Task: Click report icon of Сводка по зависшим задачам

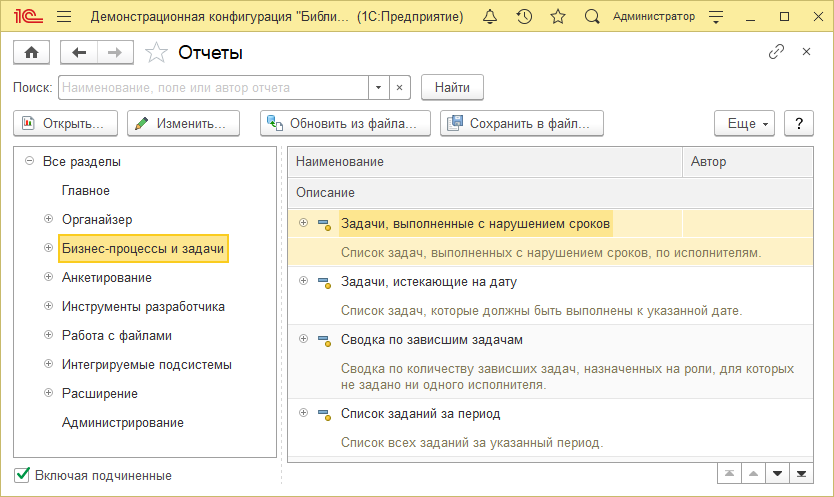Action: coord(324,341)
